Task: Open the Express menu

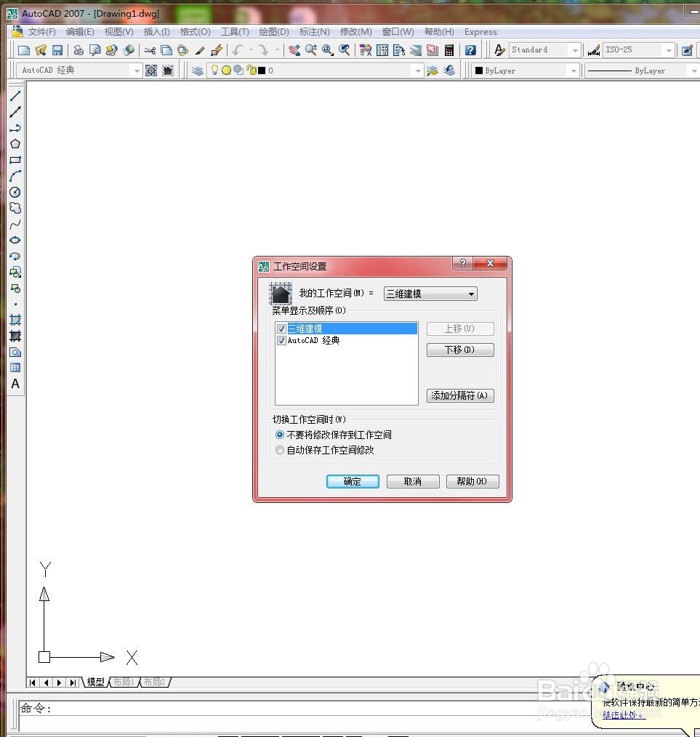Action: coord(480,32)
